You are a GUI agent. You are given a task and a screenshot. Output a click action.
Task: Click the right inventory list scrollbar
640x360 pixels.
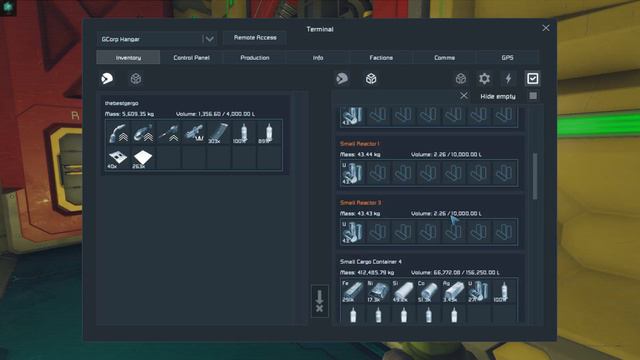point(535,176)
